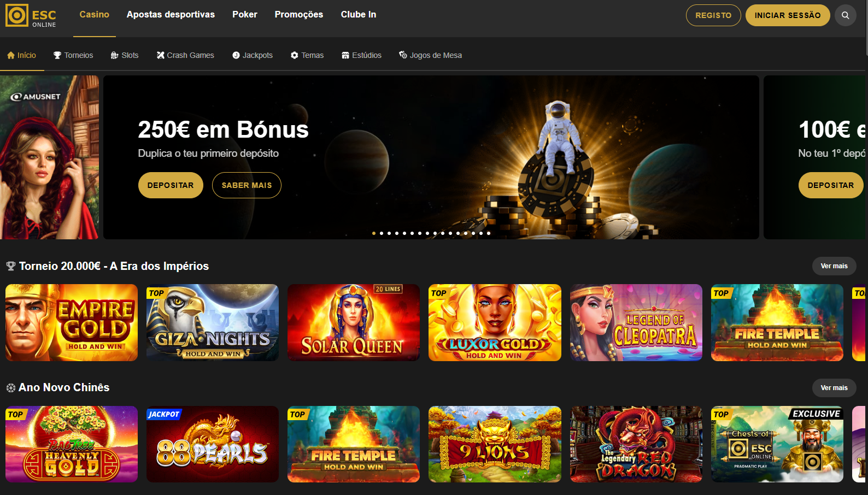The width and height of the screenshot is (868, 495).
Task: Open 88 Pearls jackpot game thumbnail
Action: [213, 444]
